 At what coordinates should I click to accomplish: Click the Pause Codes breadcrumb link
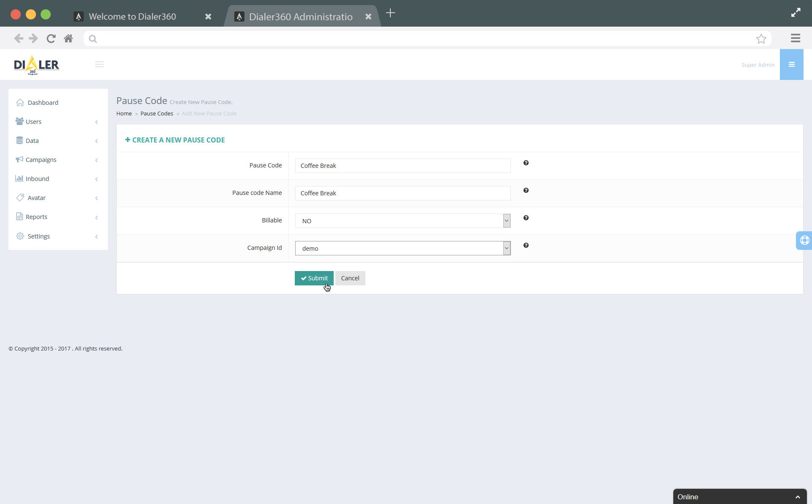coord(156,113)
